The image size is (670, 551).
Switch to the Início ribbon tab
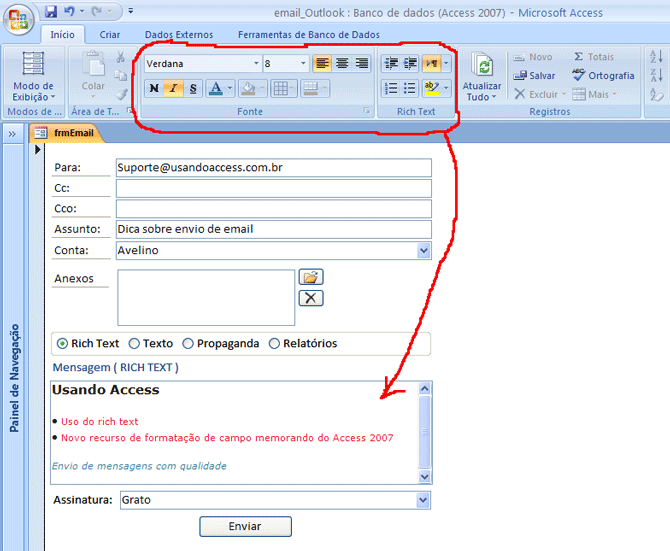[62, 35]
